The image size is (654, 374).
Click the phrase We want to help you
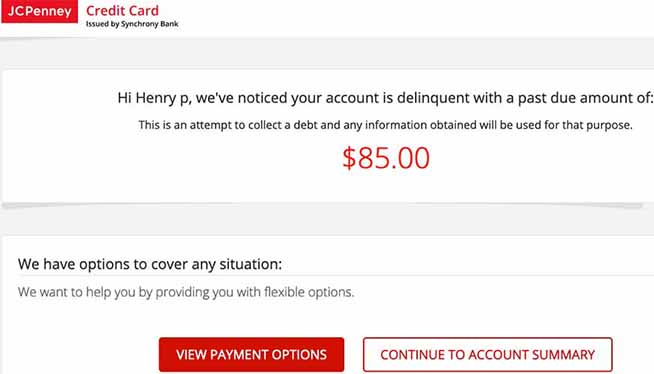coord(64,292)
